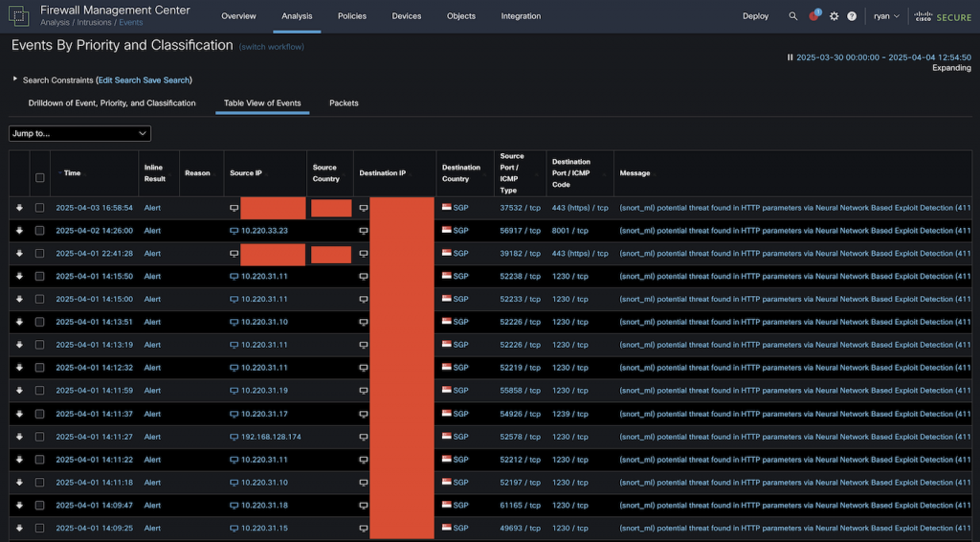This screenshot has height=542, width=980.
Task: Sort by the Inline Result column header
Action: coord(154,173)
